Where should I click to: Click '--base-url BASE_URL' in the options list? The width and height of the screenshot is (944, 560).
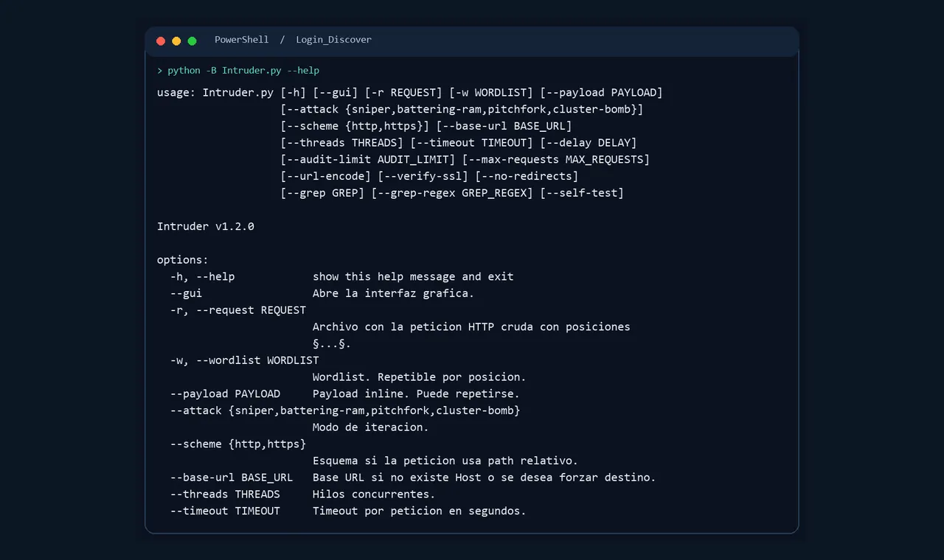(232, 477)
